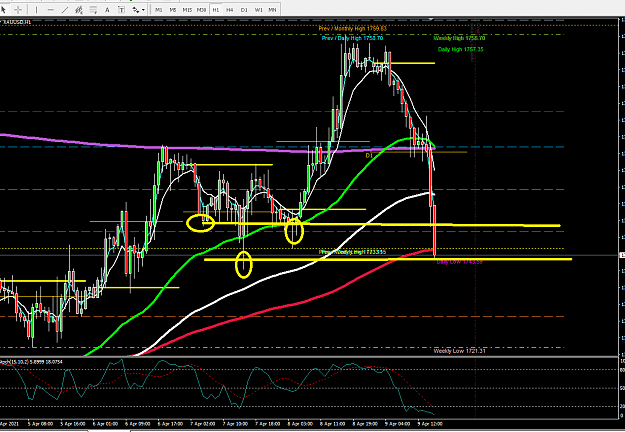Pick the Fibonacci Retracement tool
The width and height of the screenshot is (625, 432).
click(93, 9)
